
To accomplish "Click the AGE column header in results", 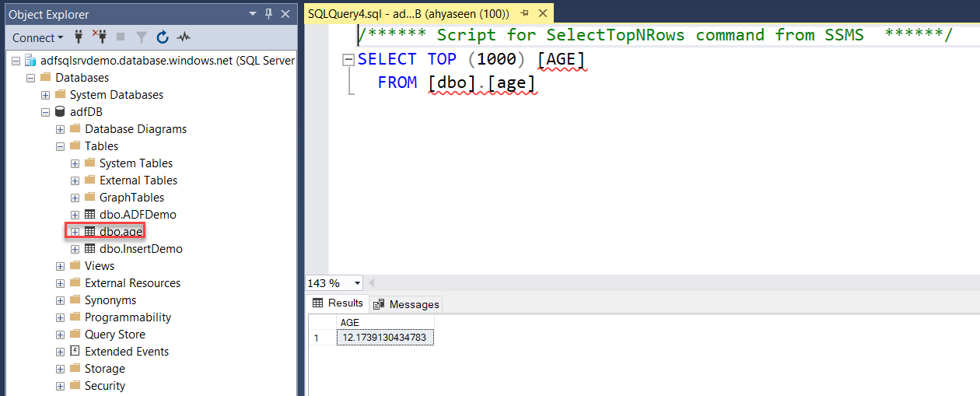I will point(385,322).
